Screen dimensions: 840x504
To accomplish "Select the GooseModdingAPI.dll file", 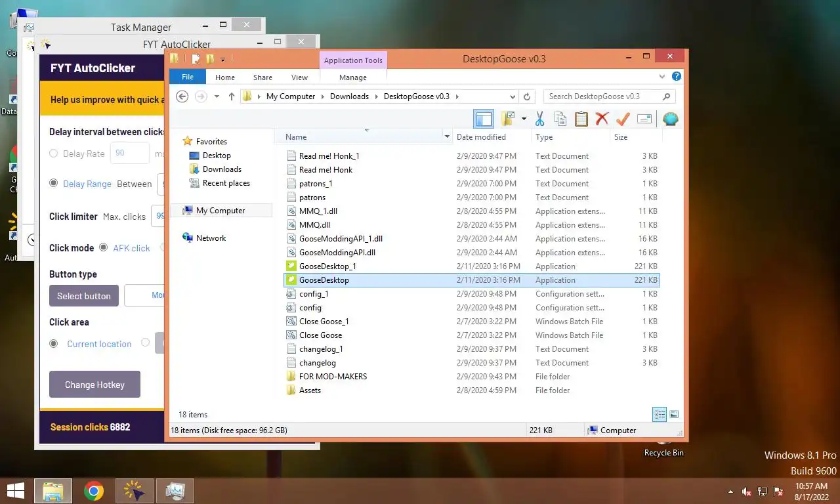I will pyautogui.click(x=472, y=253).
